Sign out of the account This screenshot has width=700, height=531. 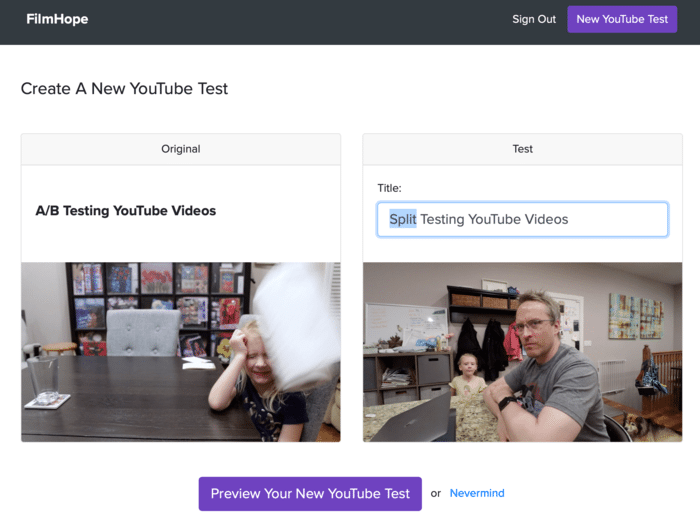[534, 19]
